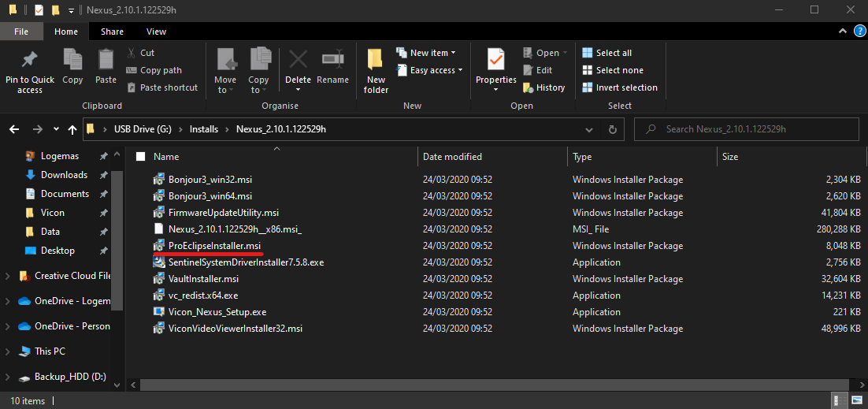Unpin Data from Quick access
The height and width of the screenshot is (409, 868).
pos(103,232)
